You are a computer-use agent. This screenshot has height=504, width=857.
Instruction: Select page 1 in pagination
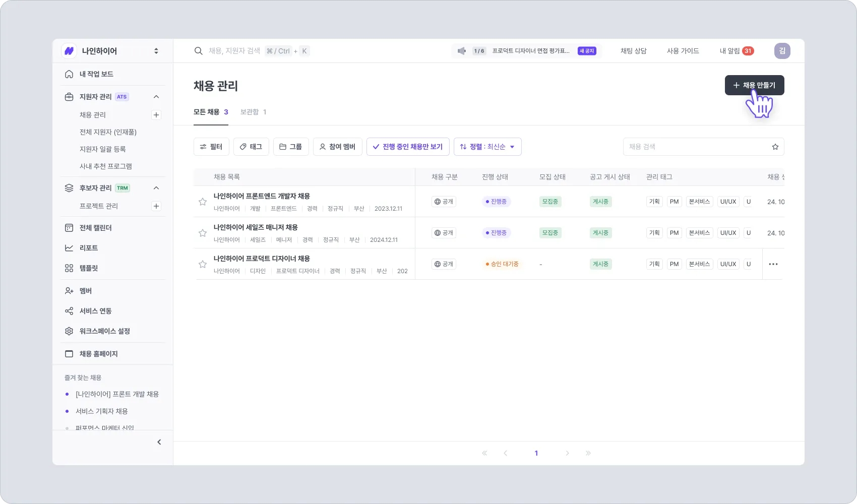tap(536, 453)
